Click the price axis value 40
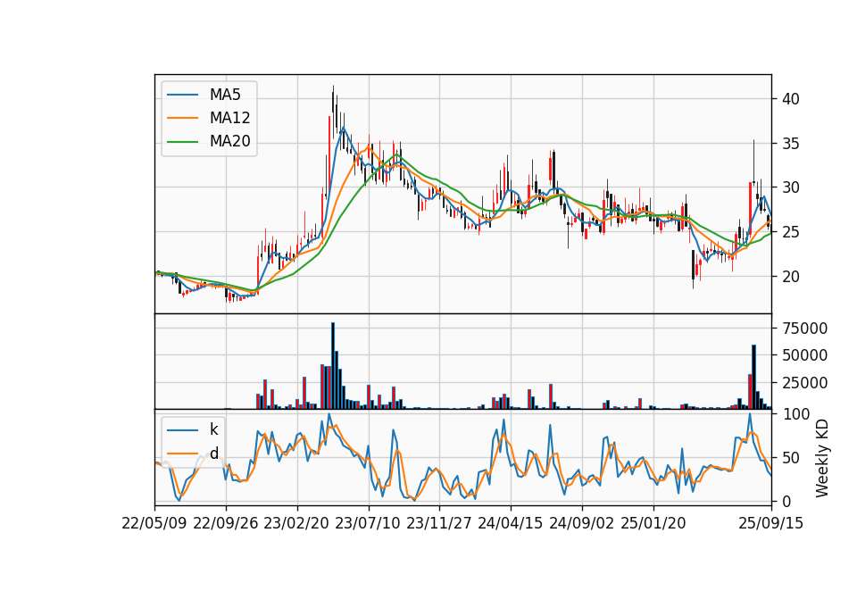 790,99
